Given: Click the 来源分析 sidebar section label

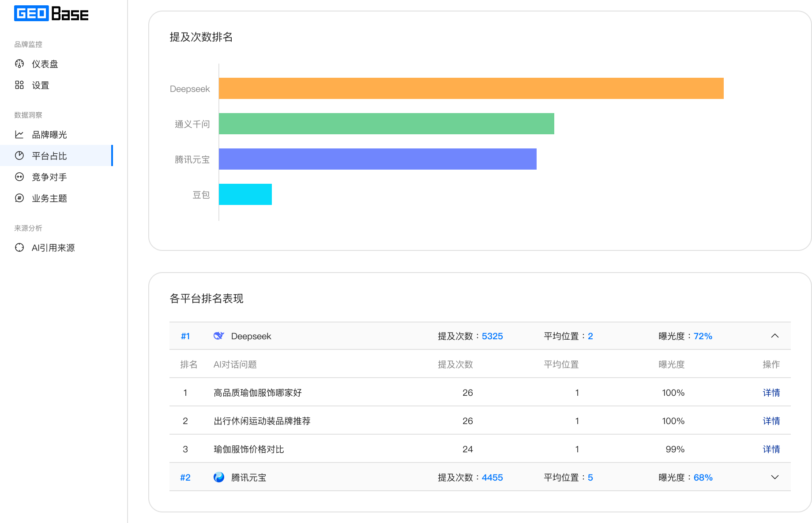Looking at the screenshot, I should tap(28, 228).
